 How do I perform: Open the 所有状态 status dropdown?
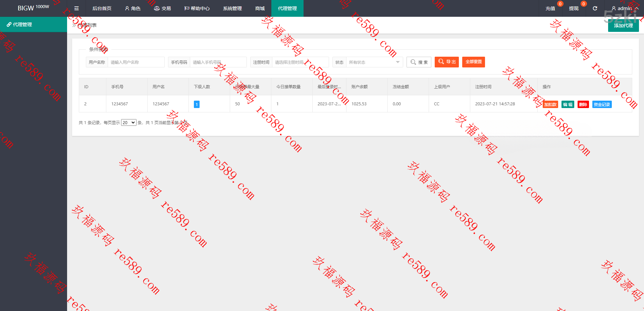(374, 62)
